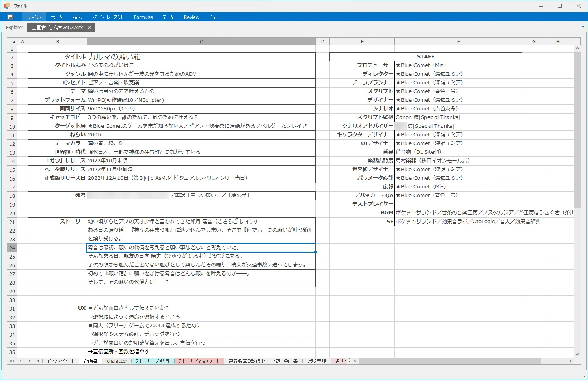This screenshot has height=380, width=588.
Task: Open the Review ribbon tab
Action: coord(192,17)
